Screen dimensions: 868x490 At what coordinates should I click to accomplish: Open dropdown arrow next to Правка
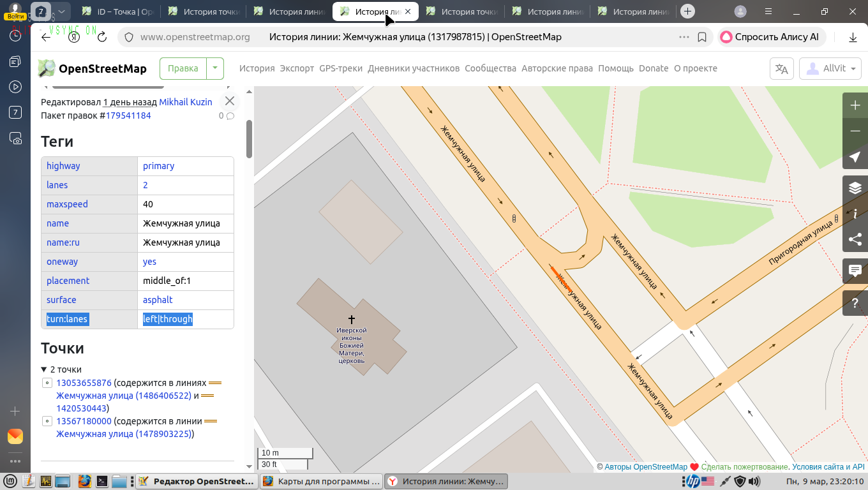(x=215, y=68)
